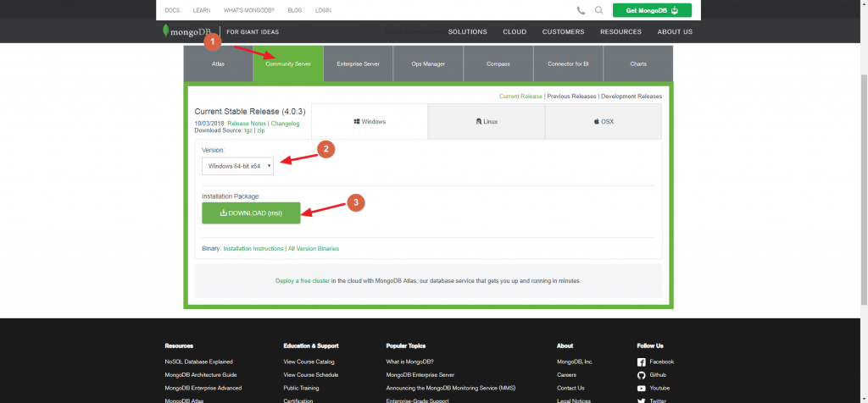Select the Linux platform tab
This screenshot has width=868, height=403.
pyautogui.click(x=487, y=121)
